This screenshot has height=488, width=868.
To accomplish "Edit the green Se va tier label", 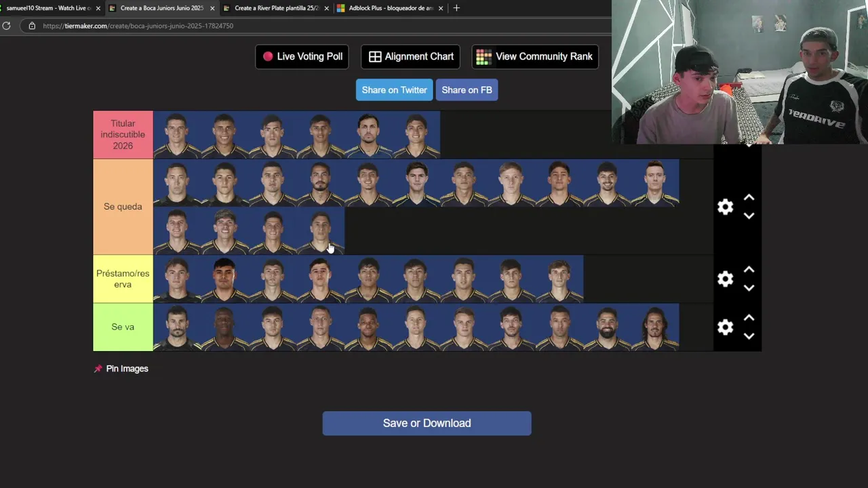I will pyautogui.click(x=123, y=327).
